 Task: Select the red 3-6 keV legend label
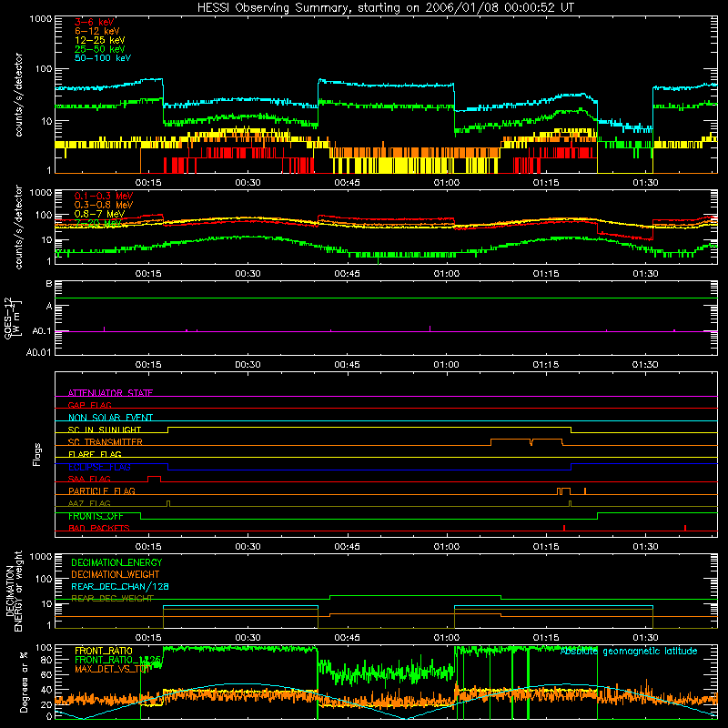point(95,22)
